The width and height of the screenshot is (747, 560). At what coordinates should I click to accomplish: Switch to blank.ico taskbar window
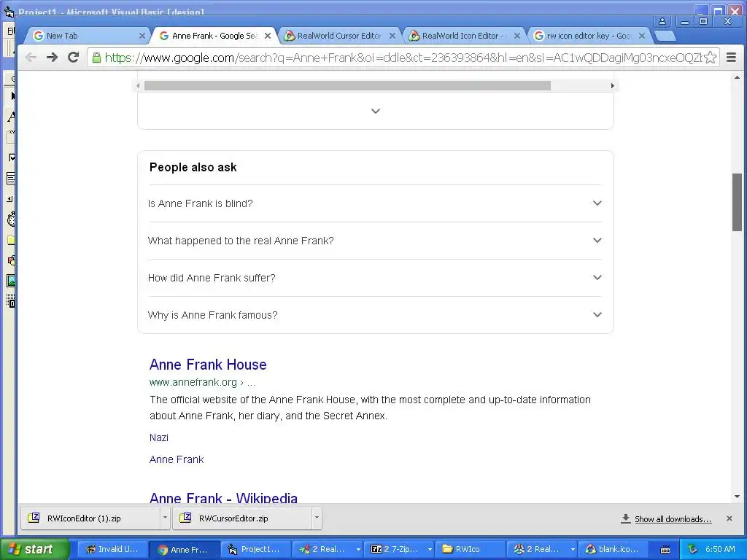point(613,550)
